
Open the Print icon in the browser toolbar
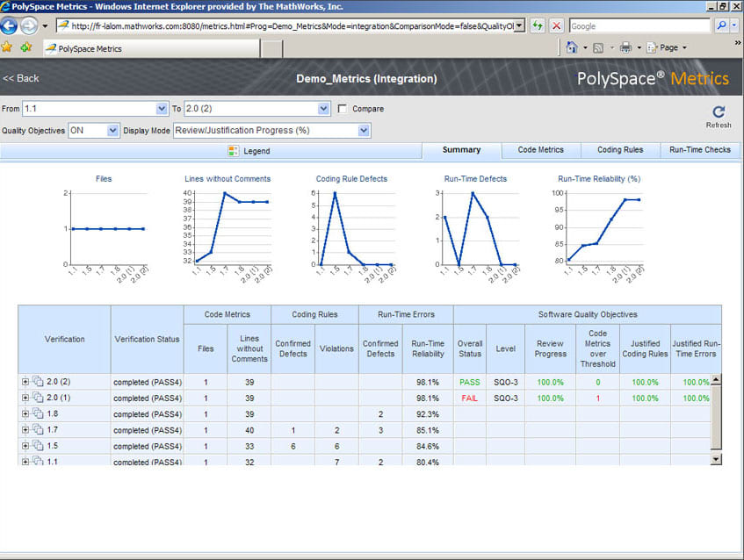tap(626, 47)
